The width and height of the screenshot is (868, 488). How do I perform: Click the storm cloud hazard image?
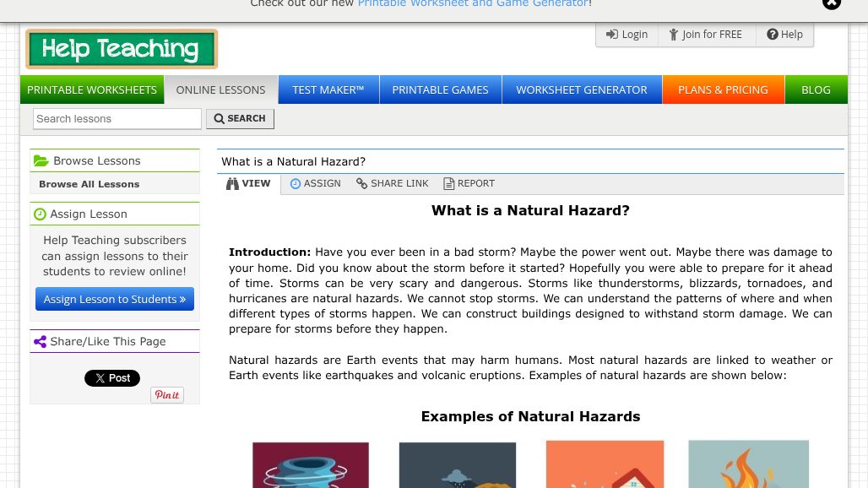(458, 464)
